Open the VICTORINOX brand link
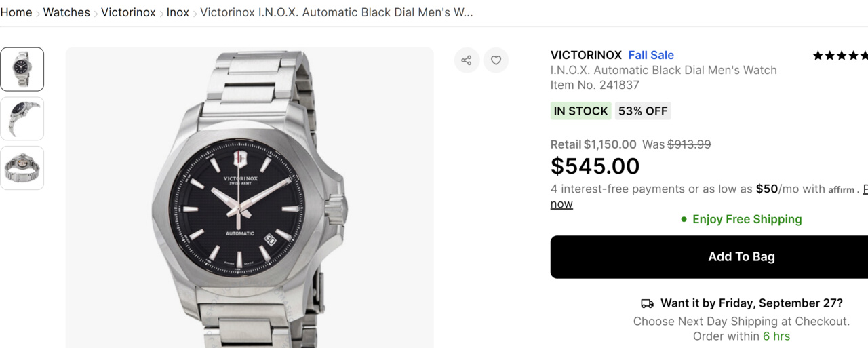 [x=586, y=55]
